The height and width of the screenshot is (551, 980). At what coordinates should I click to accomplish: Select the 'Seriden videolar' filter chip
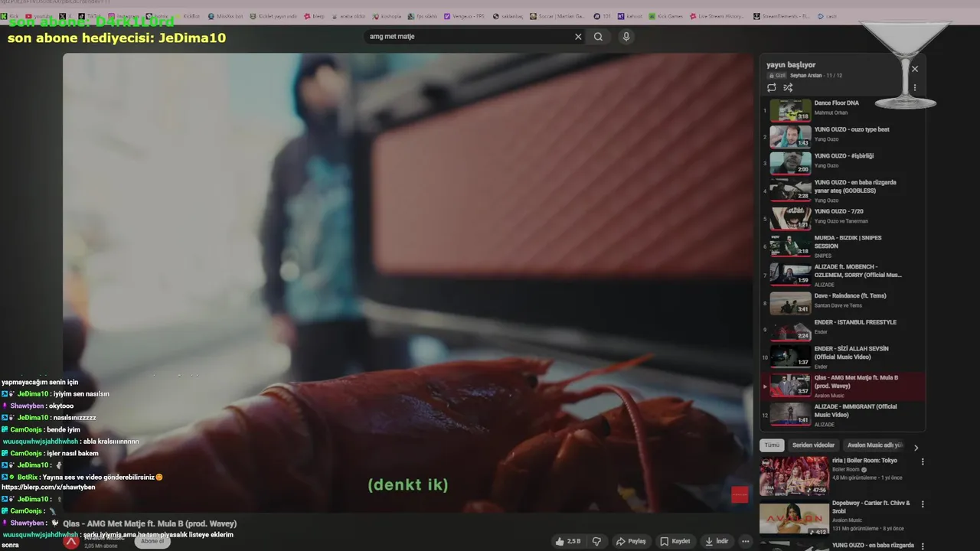tap(813, 445)
